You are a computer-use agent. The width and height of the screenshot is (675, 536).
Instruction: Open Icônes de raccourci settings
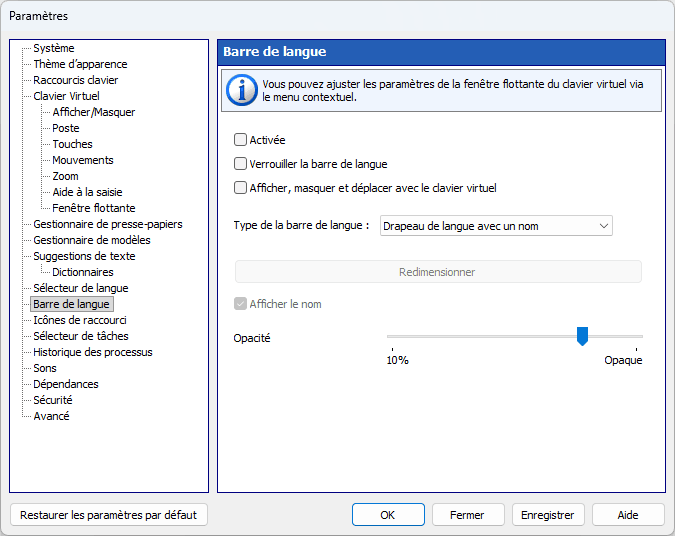click(x=80, y=320)
